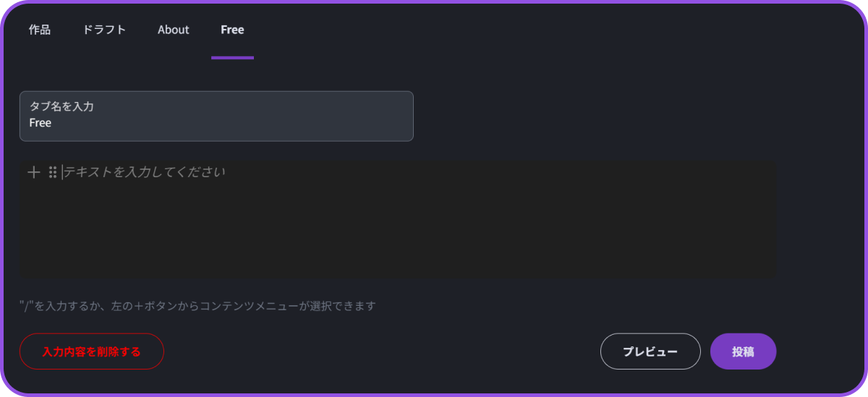Click the six-dot drag handle icon
This screenshot has height=397, width=868.
click(53, 172)
